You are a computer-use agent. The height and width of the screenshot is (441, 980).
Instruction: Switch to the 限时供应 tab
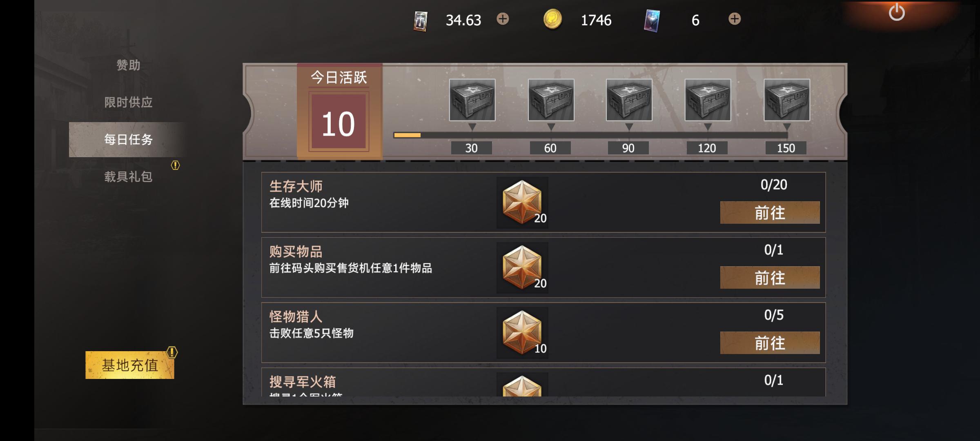coord(128,102)
